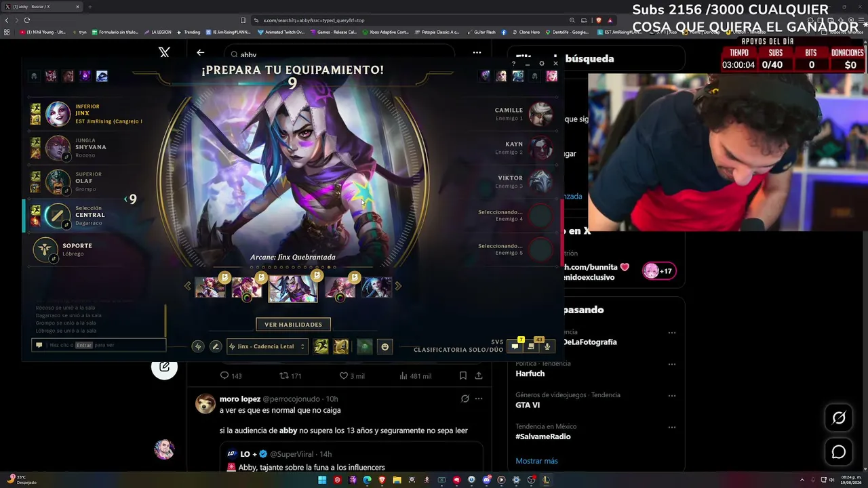Reply to the post with 143 replies
This screenshot has height=488, width=868.
click(x=231, y=375)
